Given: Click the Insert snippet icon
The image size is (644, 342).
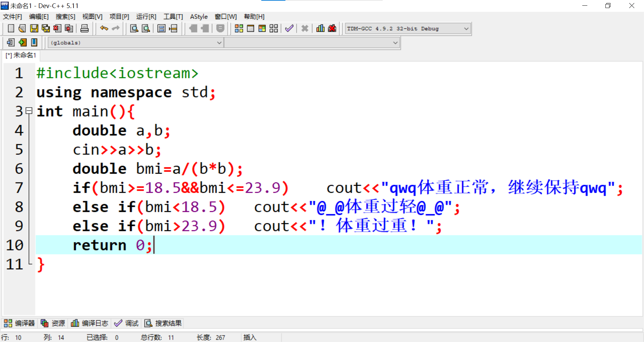Looking at the screenshot, I should 11,42.
